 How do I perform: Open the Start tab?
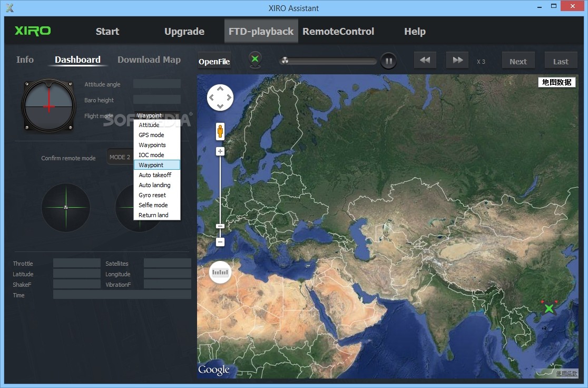click(x=107, y=32)
